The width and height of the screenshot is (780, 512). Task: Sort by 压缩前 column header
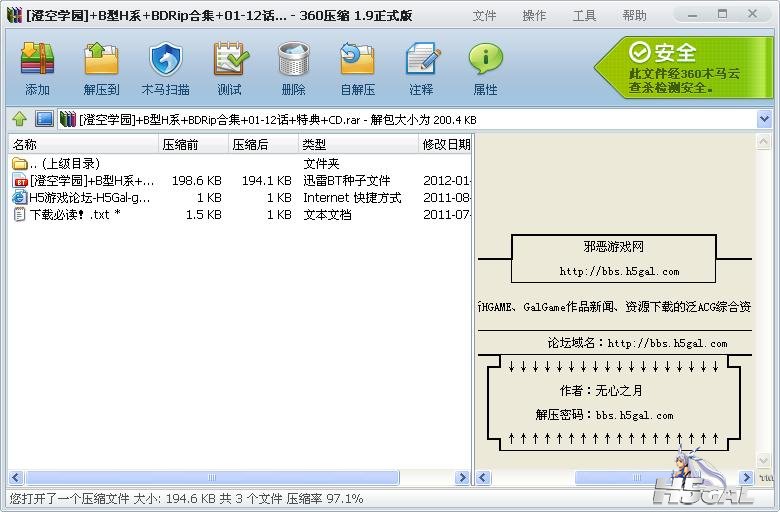193,144
